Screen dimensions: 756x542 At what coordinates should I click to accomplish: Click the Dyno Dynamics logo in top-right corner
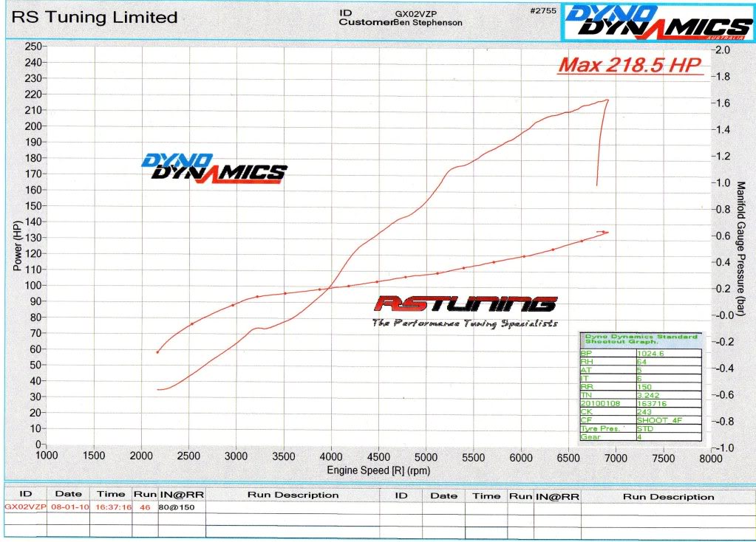[x=658, y=21]
